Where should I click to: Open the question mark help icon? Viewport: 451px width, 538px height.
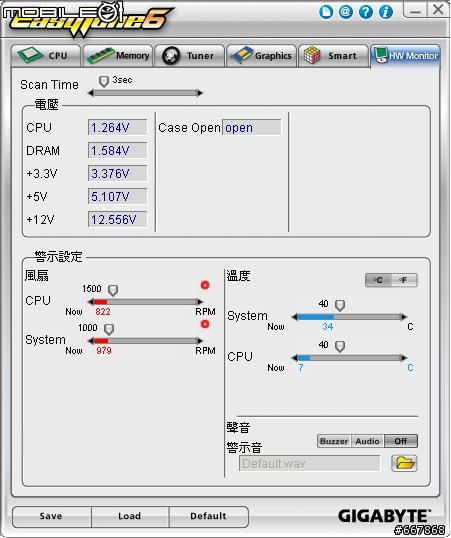click(366, 12)
